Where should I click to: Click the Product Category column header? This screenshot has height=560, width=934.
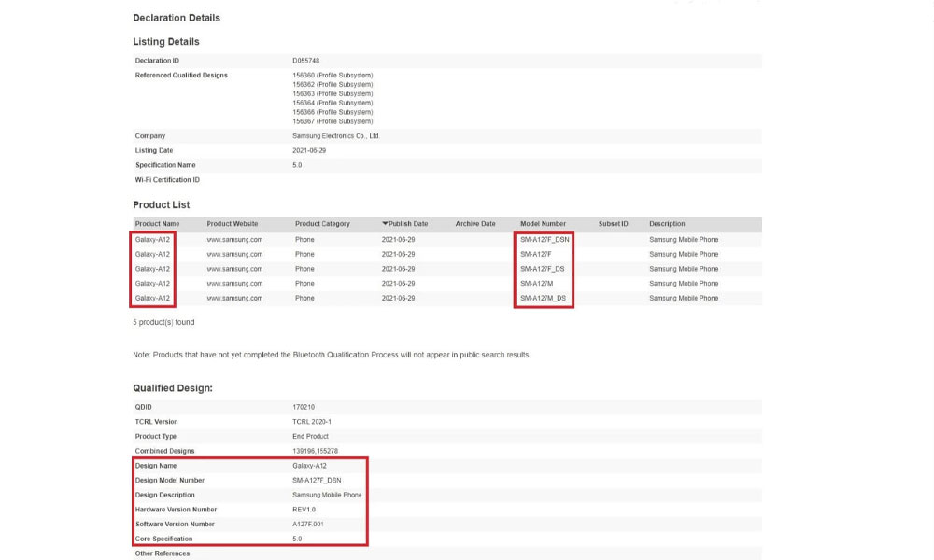(x=322, y=224)
